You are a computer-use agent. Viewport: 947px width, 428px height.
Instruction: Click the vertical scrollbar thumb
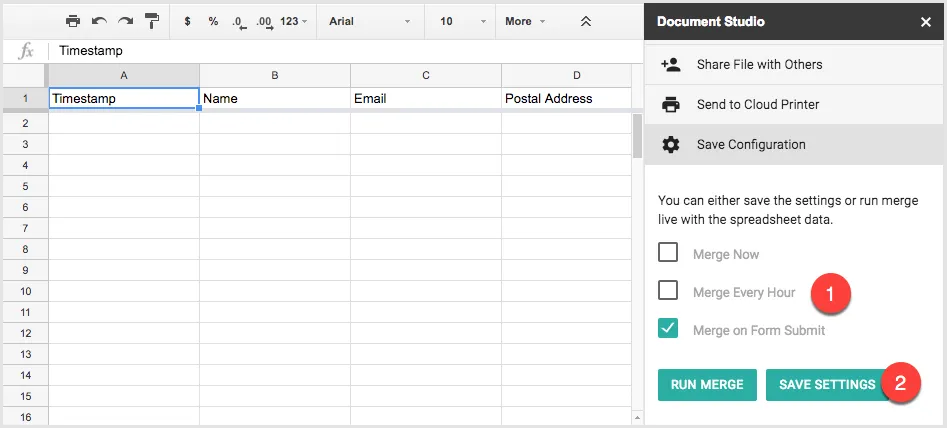pos(637,136)
